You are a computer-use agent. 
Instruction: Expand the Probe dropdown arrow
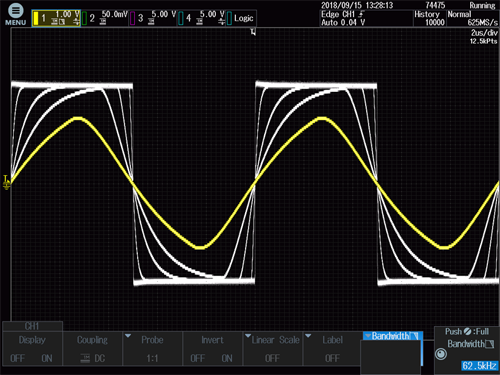[128, 336]
